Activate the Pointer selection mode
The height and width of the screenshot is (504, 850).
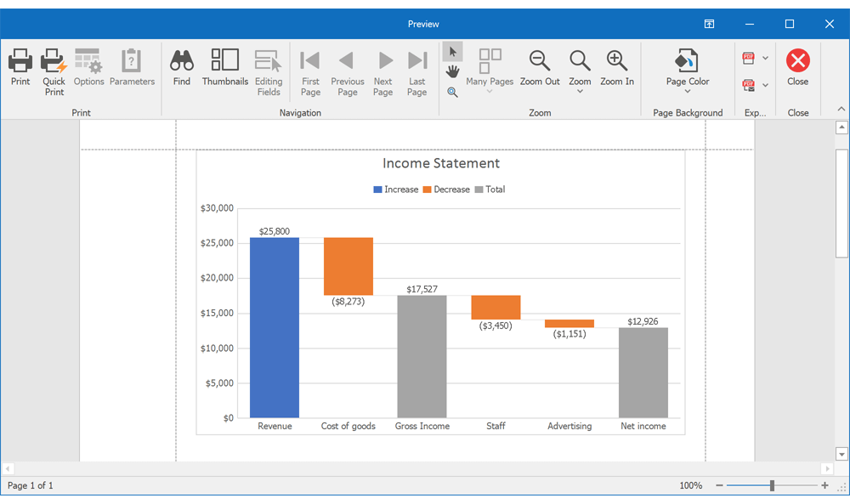click(x=452, y=51)
